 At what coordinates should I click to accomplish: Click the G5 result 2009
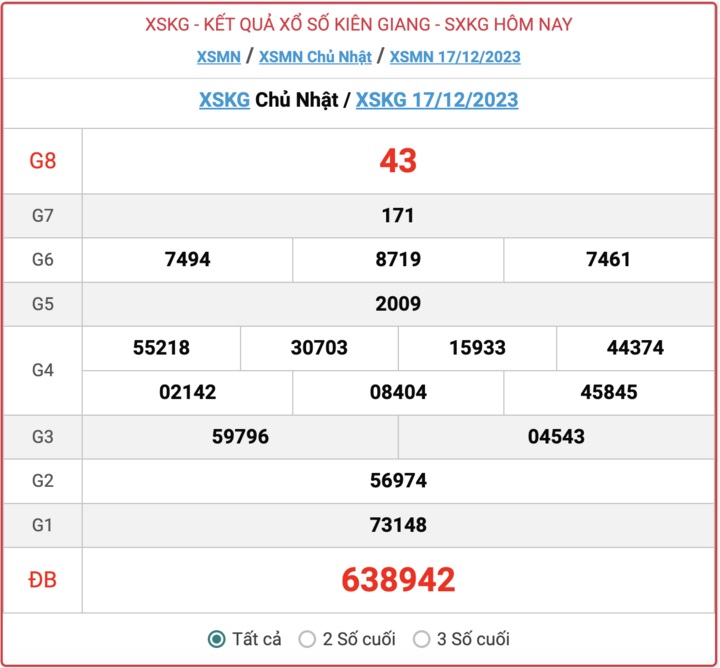click(x=398, y=303)
